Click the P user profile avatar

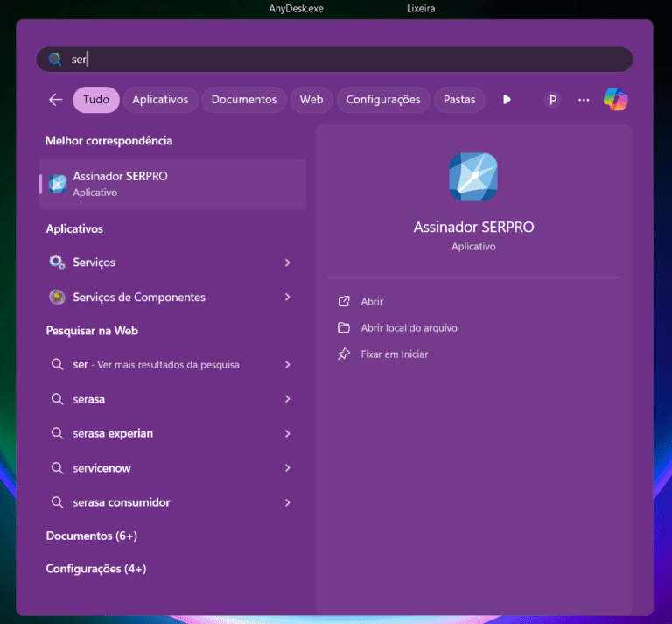pyautogui.click(x=552, y=100)
